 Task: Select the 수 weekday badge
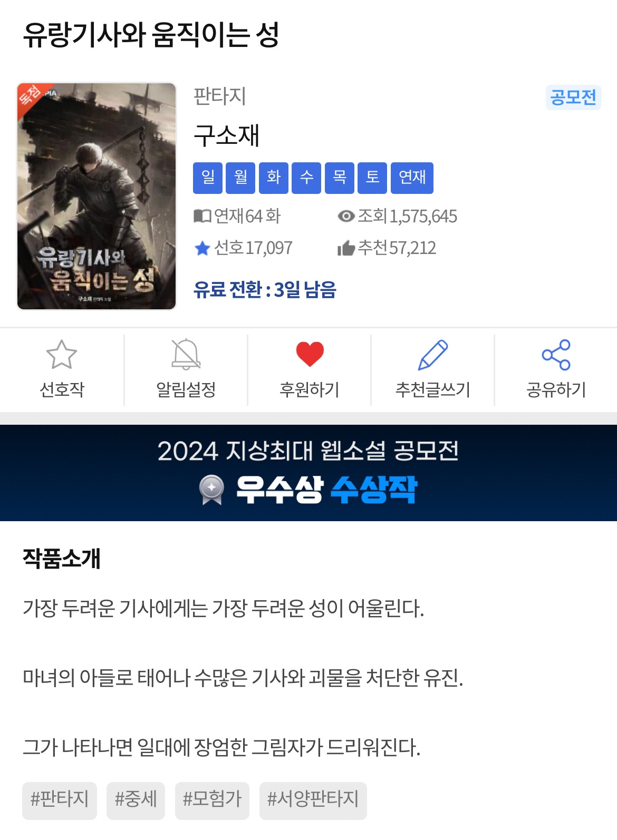306,178
